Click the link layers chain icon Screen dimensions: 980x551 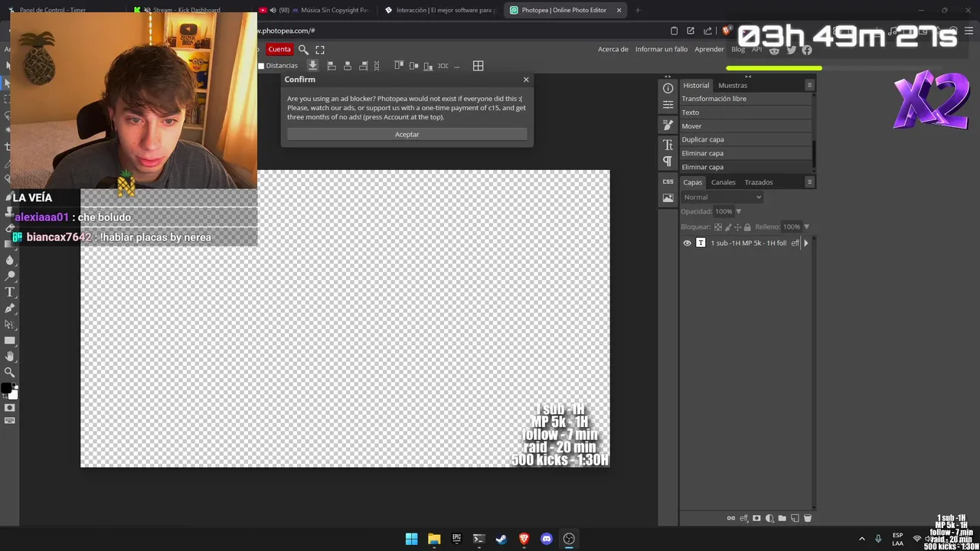(730, 518)
